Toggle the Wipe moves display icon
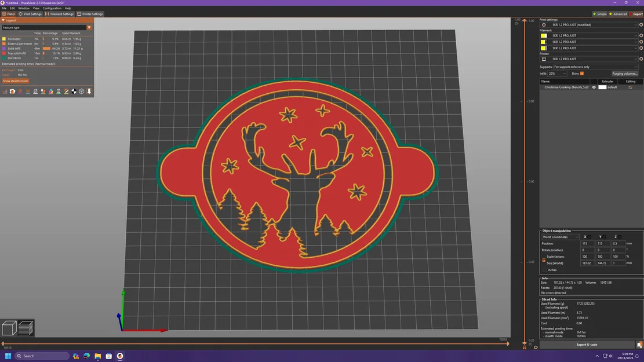Viewport: 644px width, 362px height. 13,92
